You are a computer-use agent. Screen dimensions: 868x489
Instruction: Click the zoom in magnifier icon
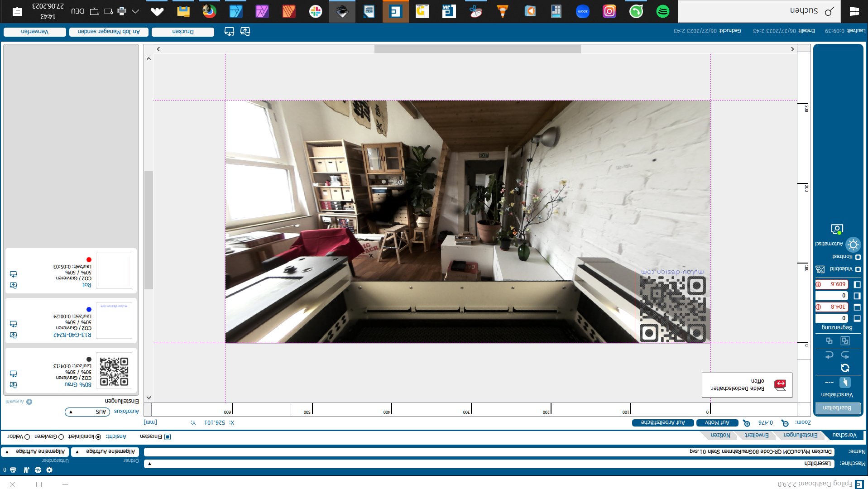pos(747,423)
